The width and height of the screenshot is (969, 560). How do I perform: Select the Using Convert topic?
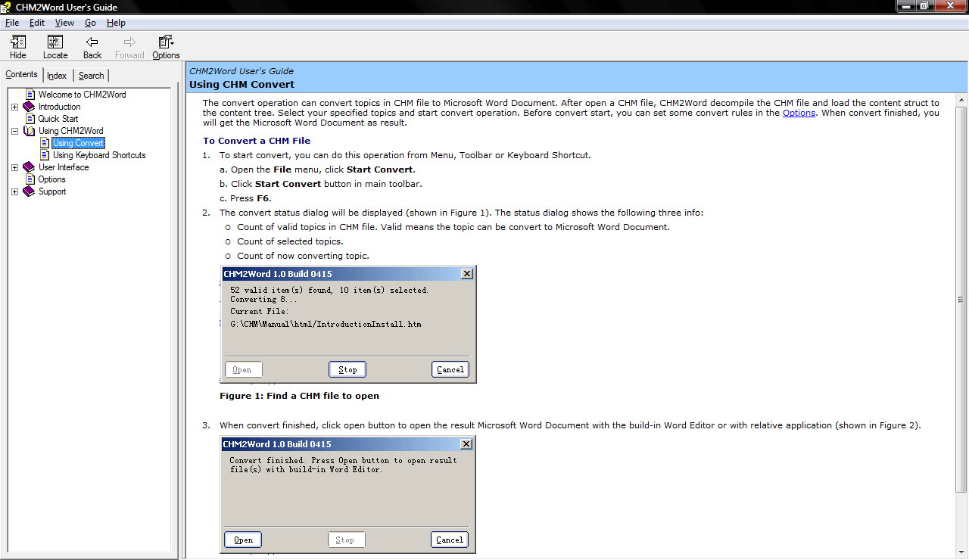[78, 143]
